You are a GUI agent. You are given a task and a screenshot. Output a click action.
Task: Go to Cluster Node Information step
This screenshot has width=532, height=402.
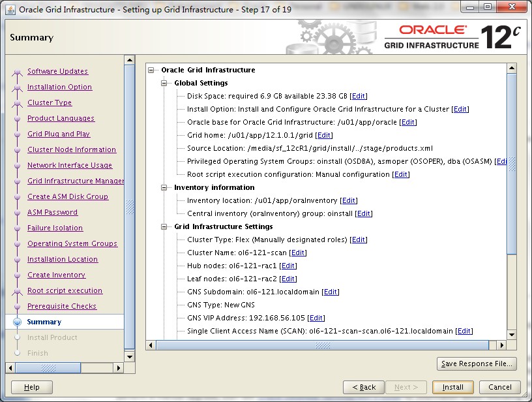(x=72, y=149)
